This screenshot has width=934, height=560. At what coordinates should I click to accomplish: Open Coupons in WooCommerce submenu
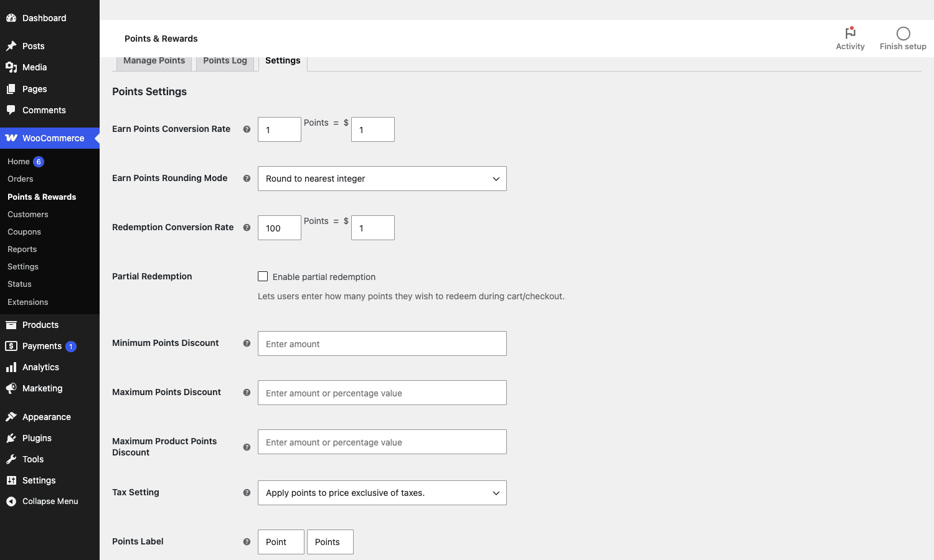pos(24,232)
